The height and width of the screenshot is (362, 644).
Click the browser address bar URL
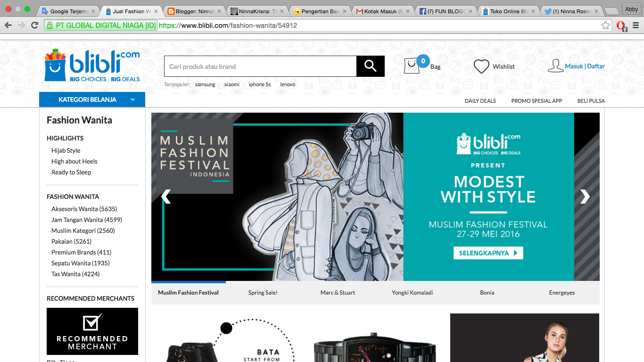(x=228, y=25)
